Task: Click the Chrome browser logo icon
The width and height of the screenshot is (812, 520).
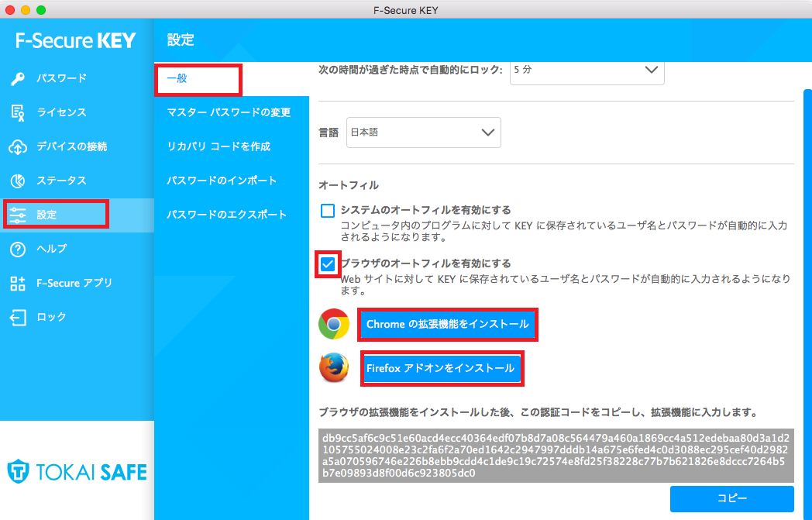Action: pyautogui.click(x=334, y=324)
